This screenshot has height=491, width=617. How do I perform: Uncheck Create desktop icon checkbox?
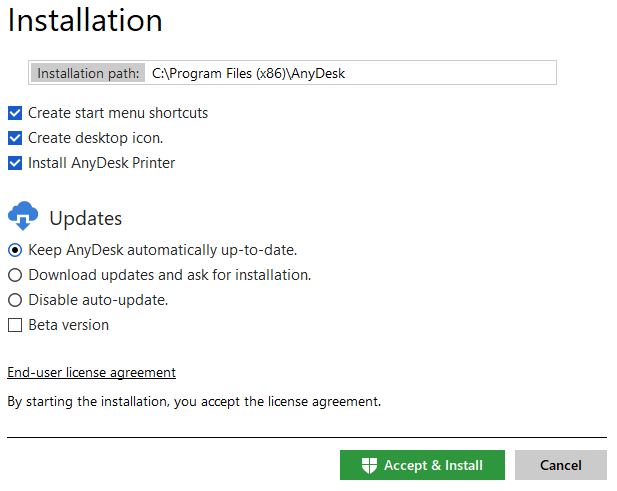pyautogui.click(x=15, y=138)
